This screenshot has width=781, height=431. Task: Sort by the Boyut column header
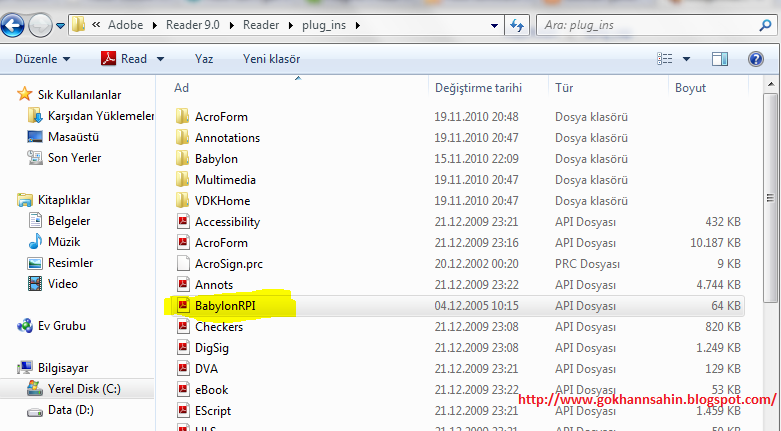(690, 88)
